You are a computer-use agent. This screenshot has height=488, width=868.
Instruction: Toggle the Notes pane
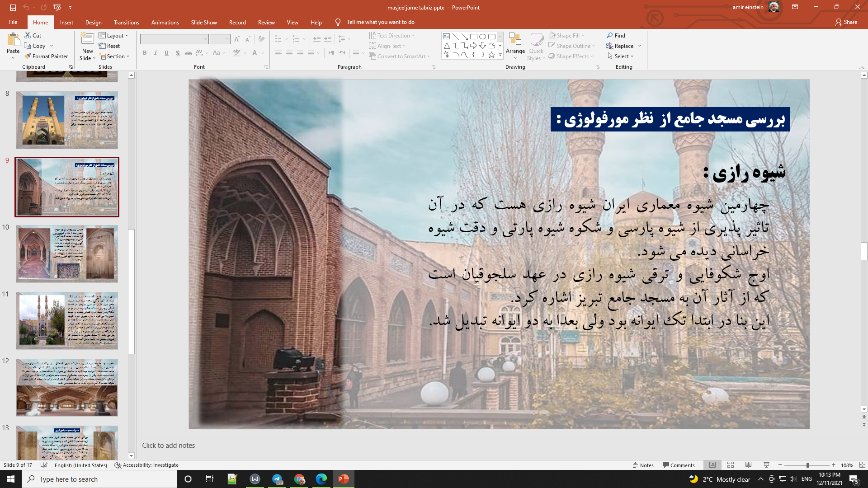pos(643,465)
